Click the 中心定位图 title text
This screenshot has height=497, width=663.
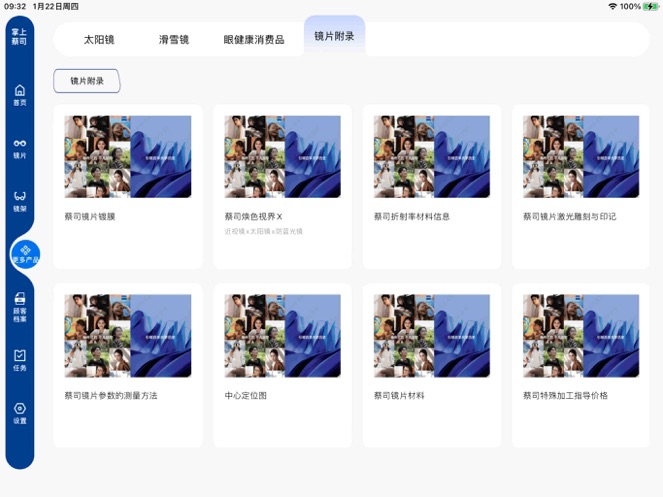coord(246,395)
